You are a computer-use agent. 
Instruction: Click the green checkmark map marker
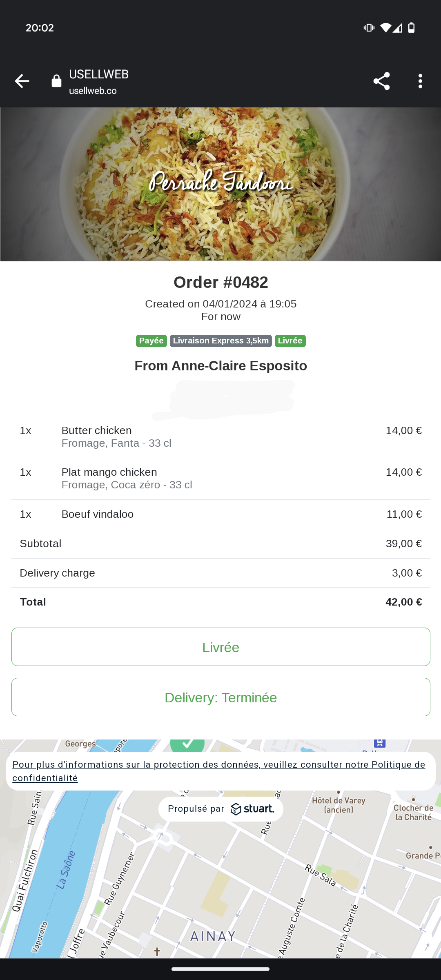pyautogui.click(x=187, y=745)
